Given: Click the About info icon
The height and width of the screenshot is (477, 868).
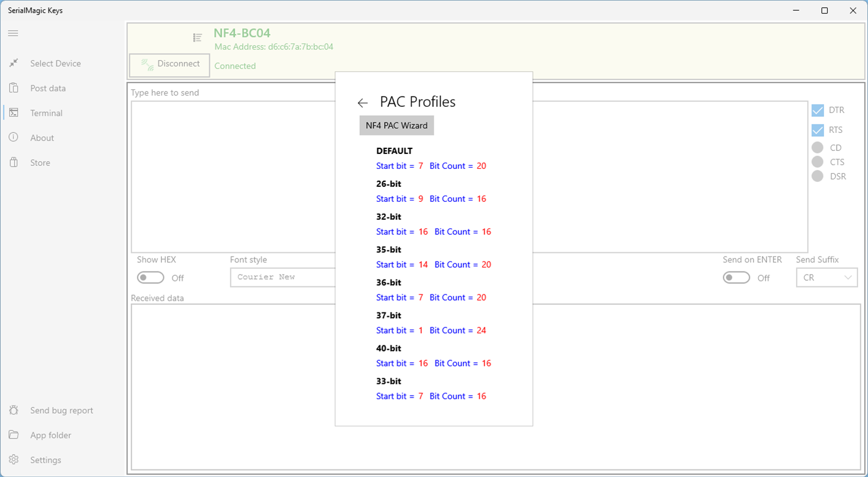Looking at the screenshot, I should (x=14, y=138).
